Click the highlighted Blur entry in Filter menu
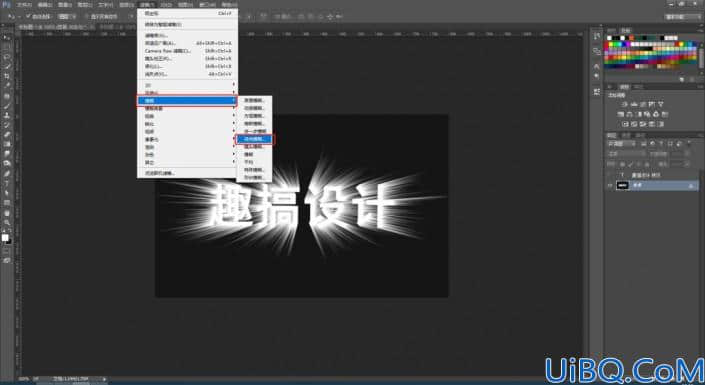The image size is (705, 385). click(187, 101)
